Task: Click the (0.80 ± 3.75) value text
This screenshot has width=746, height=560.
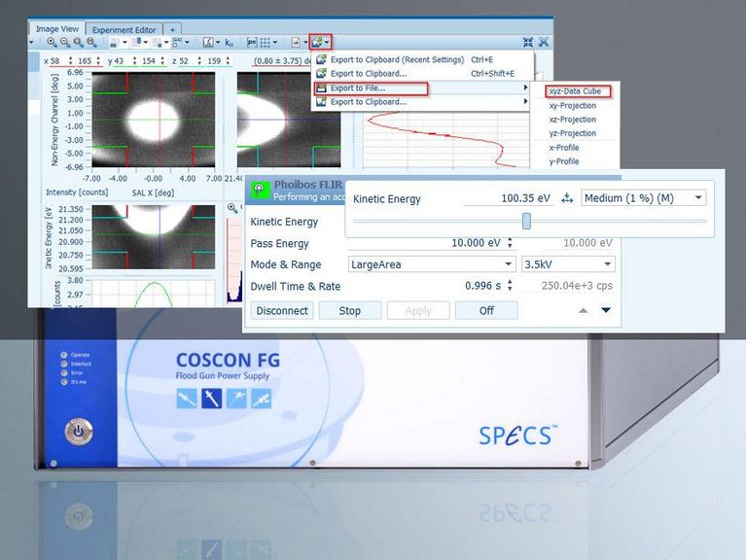Action: click(278, 61)
